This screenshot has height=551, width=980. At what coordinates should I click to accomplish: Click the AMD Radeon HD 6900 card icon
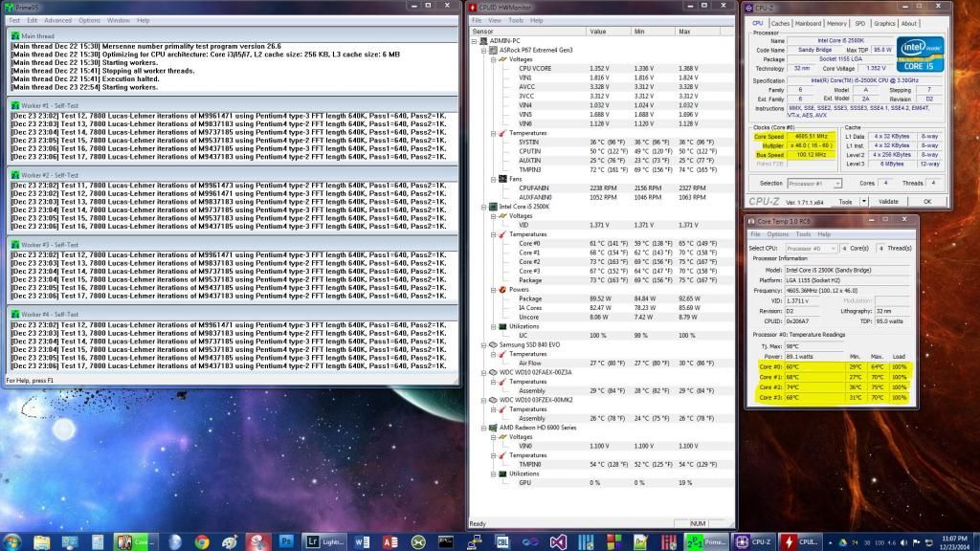493,428
